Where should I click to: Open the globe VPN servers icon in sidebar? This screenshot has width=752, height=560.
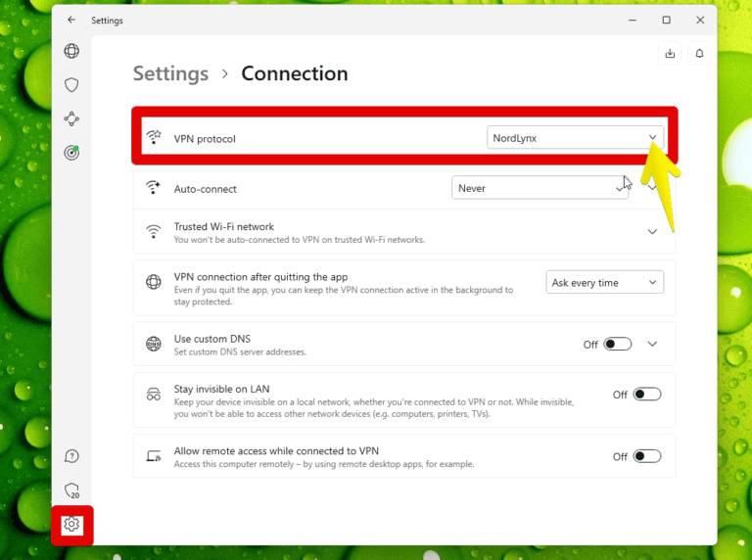click(x=71, y=52)
